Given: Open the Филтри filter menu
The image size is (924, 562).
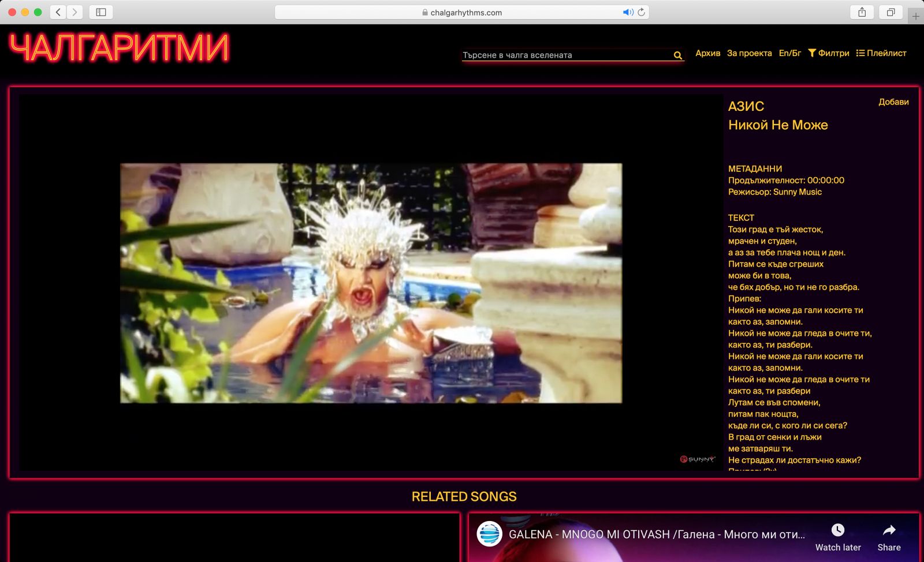Looking at the screenshot, I should click(x=829, y=53).
